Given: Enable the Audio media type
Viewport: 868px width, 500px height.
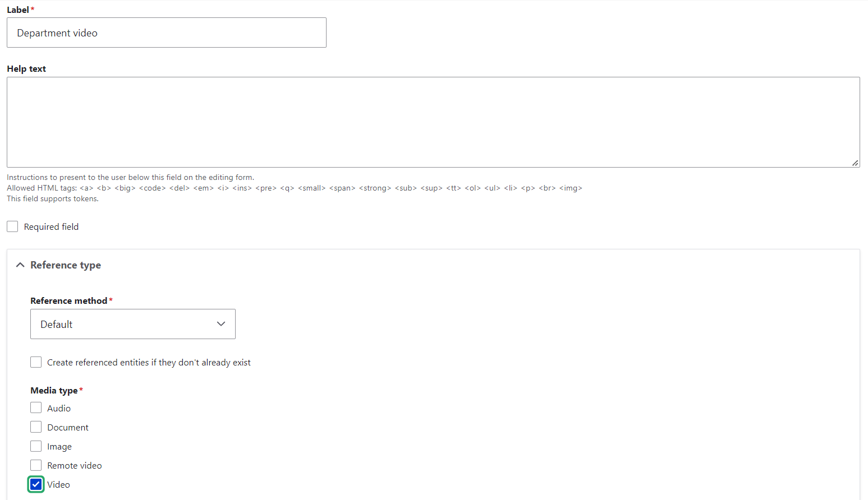Looking at the screenshot, I should (36, 408).
